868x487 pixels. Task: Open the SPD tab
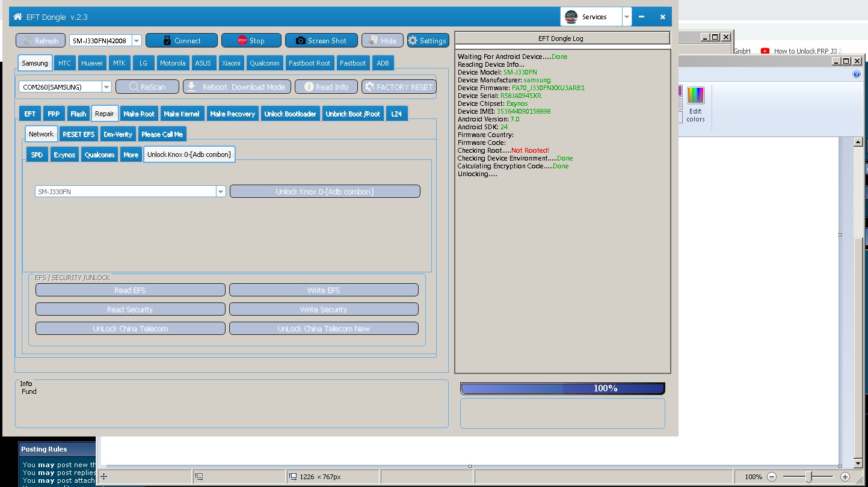pos(37,155)
